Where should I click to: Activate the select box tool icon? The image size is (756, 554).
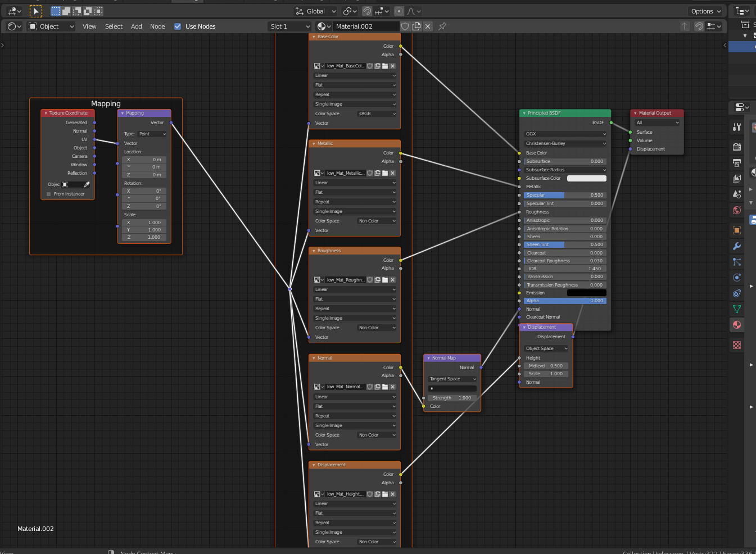[35, 11]
